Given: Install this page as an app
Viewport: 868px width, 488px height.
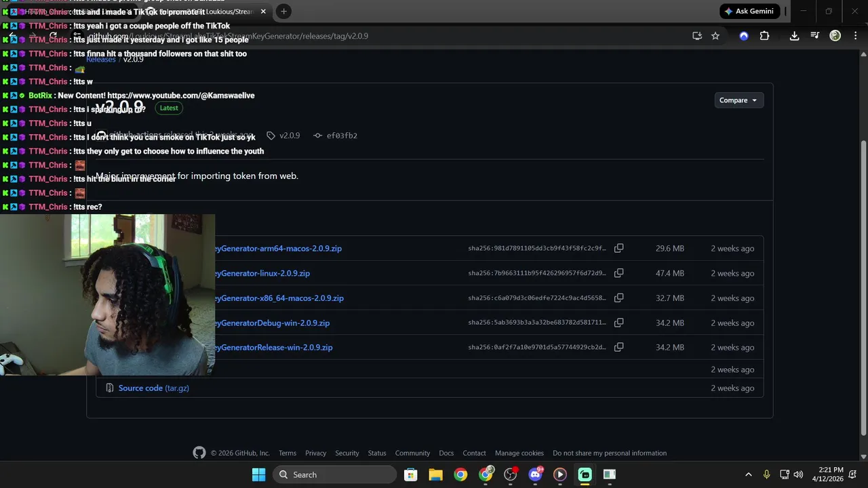Looking at the screenshot, I should tap(696, 36).
